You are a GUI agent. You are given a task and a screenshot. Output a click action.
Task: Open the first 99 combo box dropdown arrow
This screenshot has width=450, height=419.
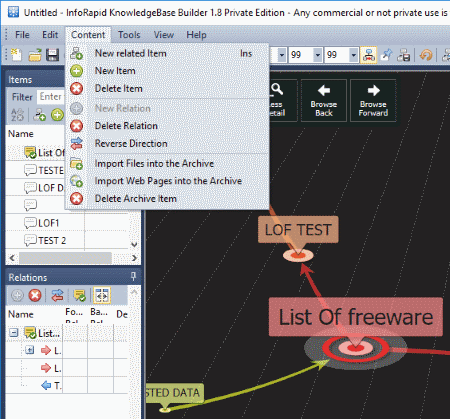(318, 55)
